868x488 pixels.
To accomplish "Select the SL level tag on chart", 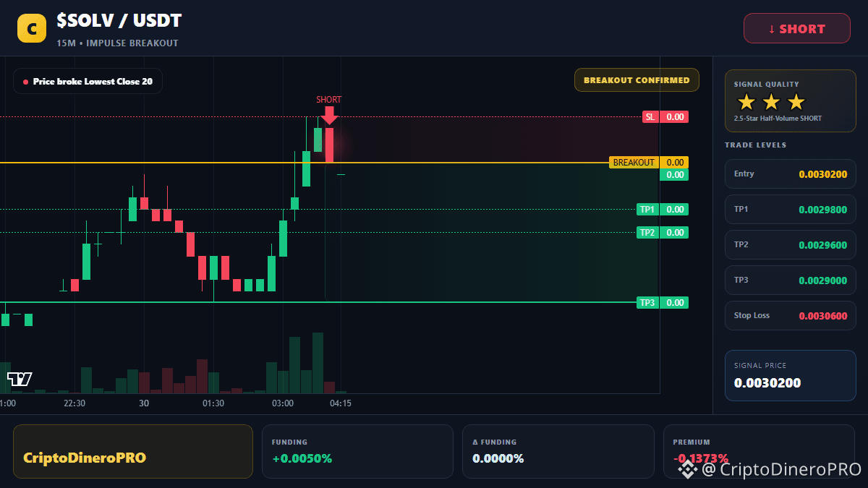I will click(650, 117).
